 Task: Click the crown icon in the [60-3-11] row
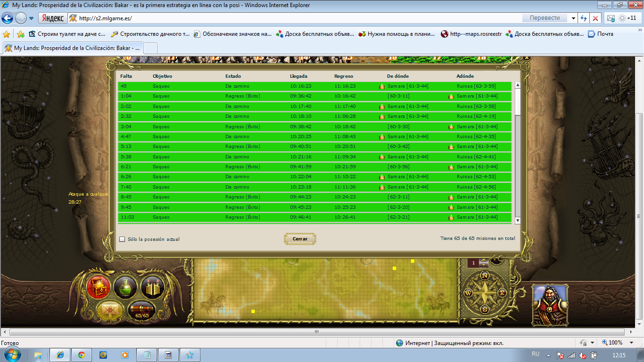tap(451, 96)
